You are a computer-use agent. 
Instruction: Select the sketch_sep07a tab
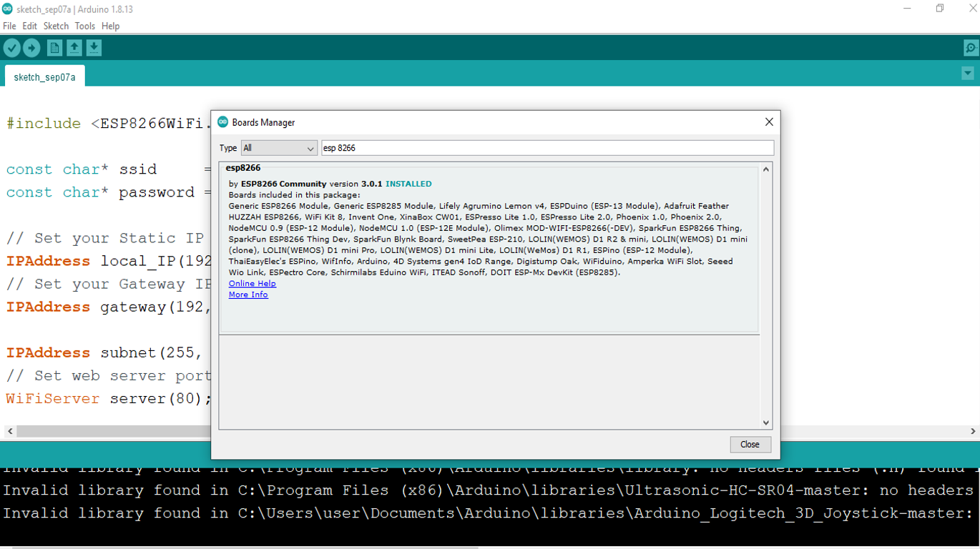[44, 76]
